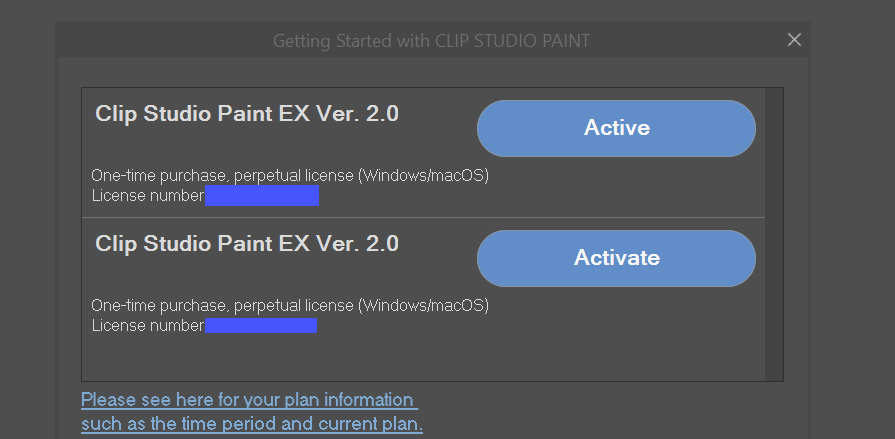The image size is (895, 439).
Task: Click the blue Active button
Action: (616, 128)
